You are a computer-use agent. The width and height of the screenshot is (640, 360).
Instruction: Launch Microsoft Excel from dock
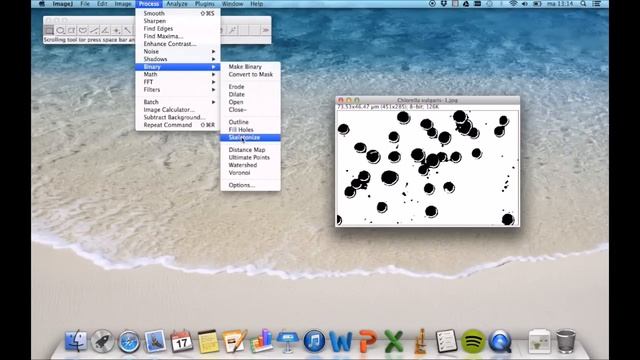393,341
